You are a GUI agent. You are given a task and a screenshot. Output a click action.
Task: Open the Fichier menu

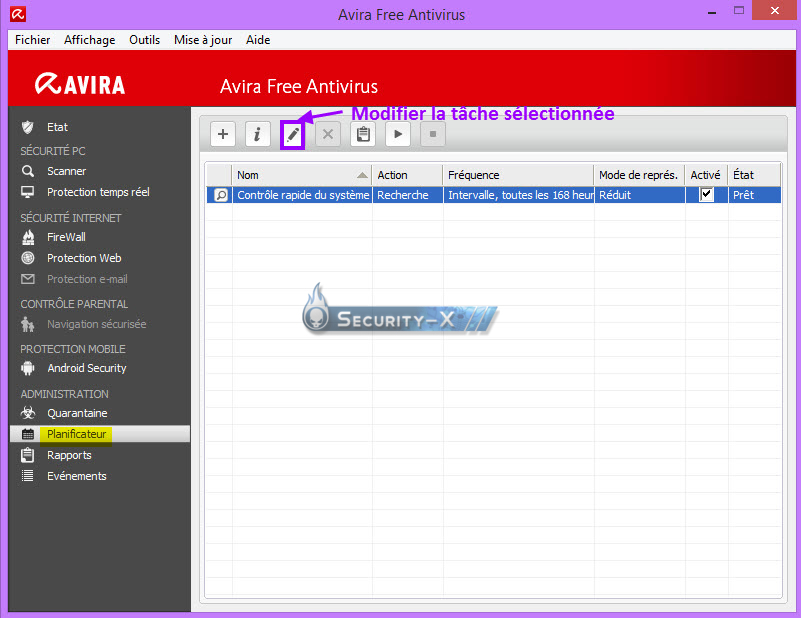click(x=32, y=40)
